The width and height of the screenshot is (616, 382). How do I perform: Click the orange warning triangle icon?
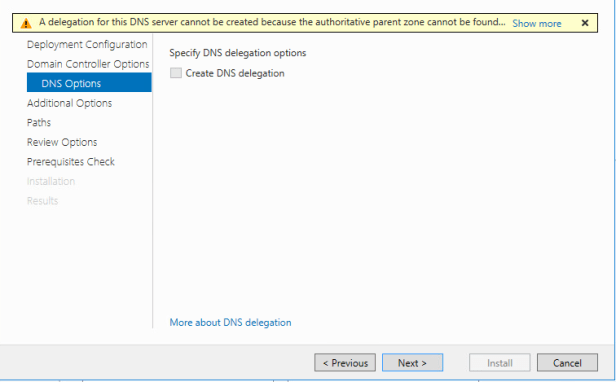(x=26, y=23)
